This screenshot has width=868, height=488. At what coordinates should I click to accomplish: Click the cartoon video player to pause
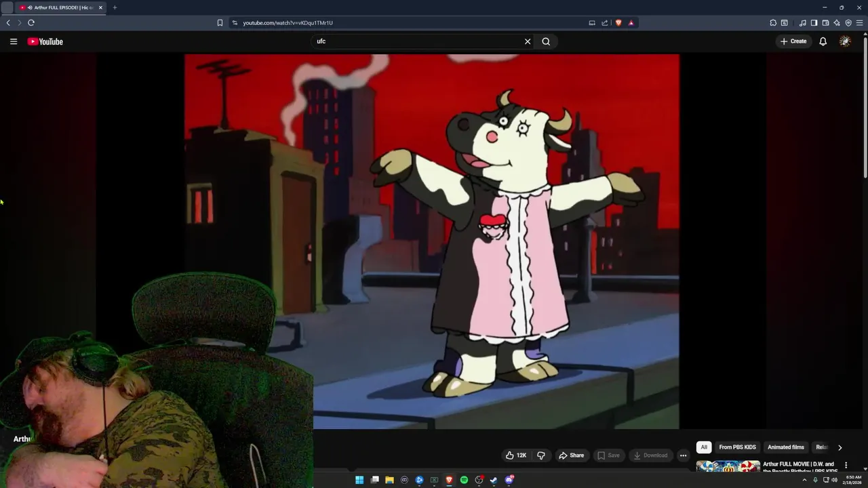point(431,241)
